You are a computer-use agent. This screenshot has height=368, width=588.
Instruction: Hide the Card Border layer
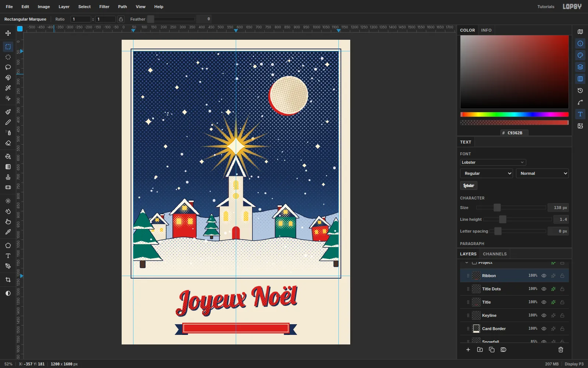[544, 329]
